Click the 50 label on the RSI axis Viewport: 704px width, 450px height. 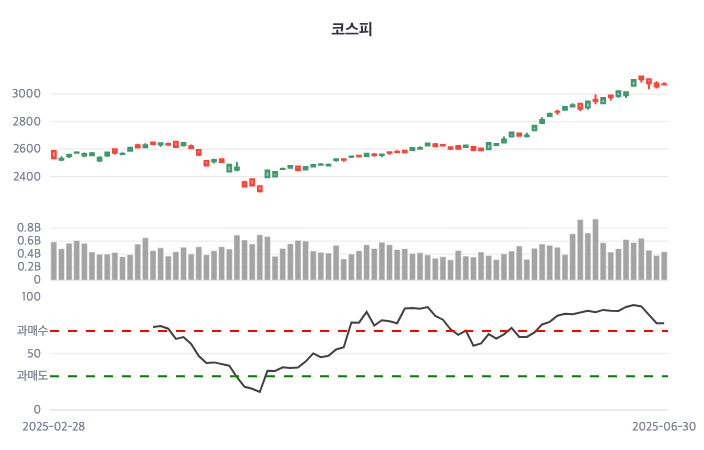(33, 353)
